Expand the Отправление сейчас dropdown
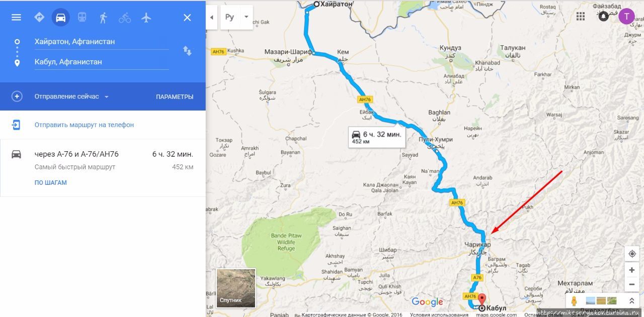Viewport: 644px width, 317px height. (71, 96)
